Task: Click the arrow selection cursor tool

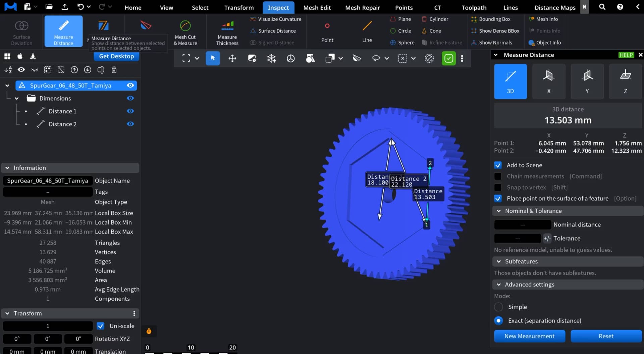Action: click(x=213, y=58)
